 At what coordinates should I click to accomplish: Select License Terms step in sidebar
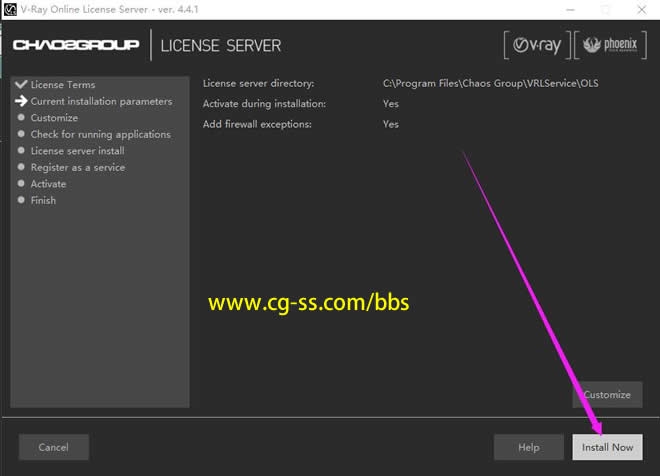click(62, 85)
